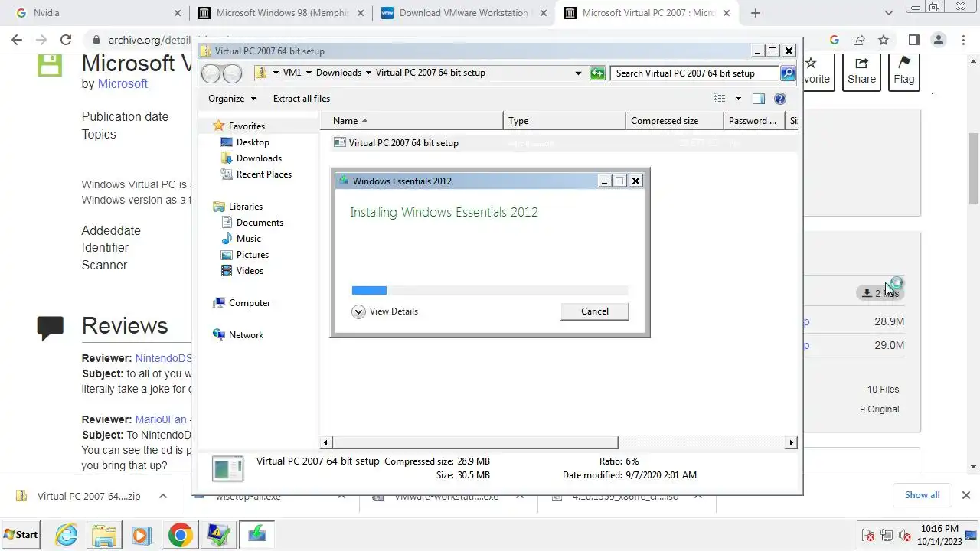
Task: Click the network tray icon
Action: tap(887, 535)
